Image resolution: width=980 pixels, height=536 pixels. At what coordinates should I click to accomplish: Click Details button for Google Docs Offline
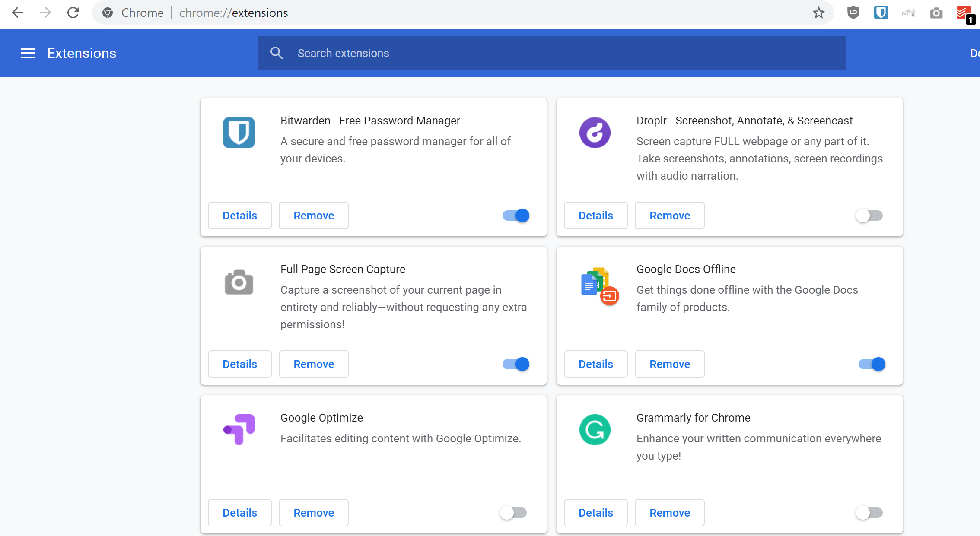596,364
